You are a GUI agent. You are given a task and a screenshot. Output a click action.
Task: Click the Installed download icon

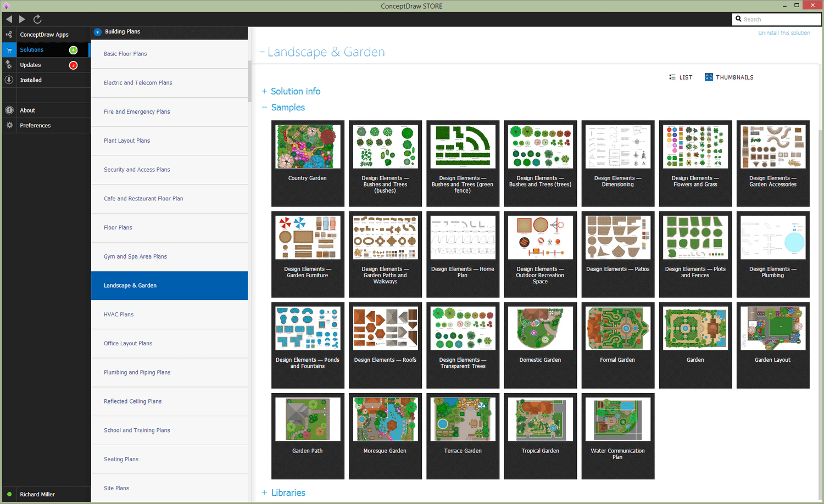tap(9, 80)
